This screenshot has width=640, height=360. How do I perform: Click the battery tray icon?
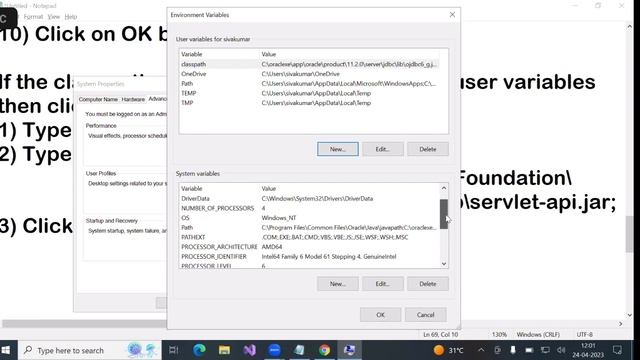[529, 350]
